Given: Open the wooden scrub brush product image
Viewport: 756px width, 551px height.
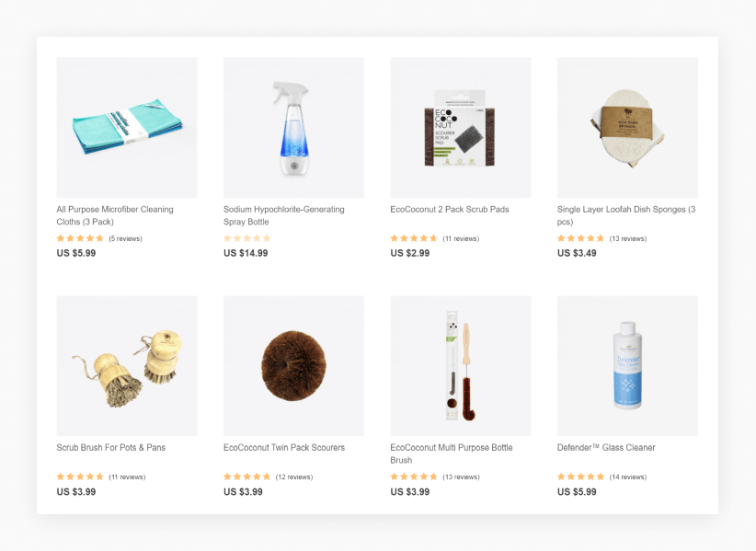Looking at the screenshot, I should (127, 366).
